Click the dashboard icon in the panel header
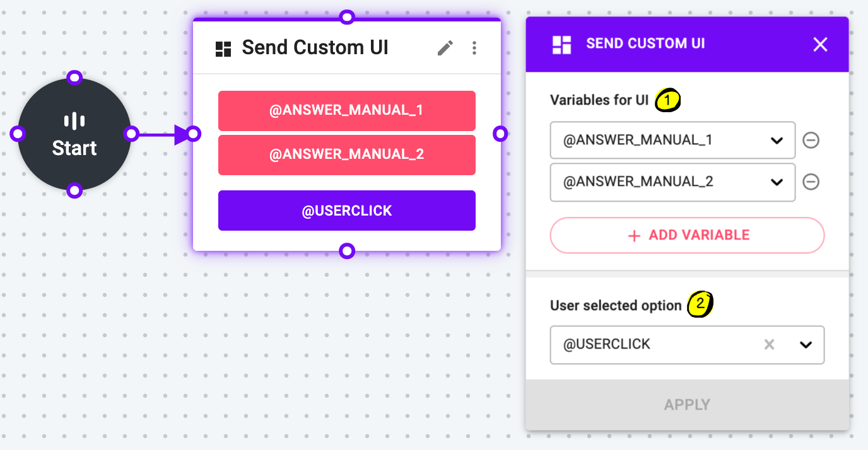Viewport: 868px width, 450px height. [x=561, y=44]
